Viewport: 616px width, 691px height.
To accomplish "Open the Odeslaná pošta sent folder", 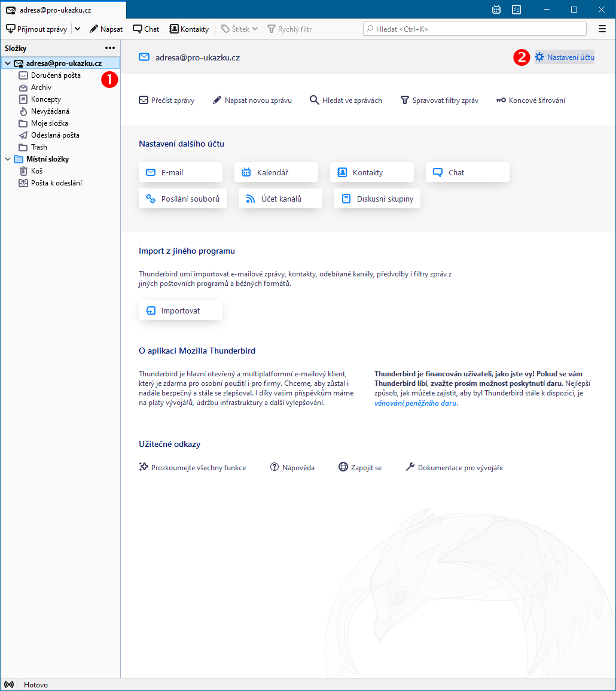I will (49, 135).
